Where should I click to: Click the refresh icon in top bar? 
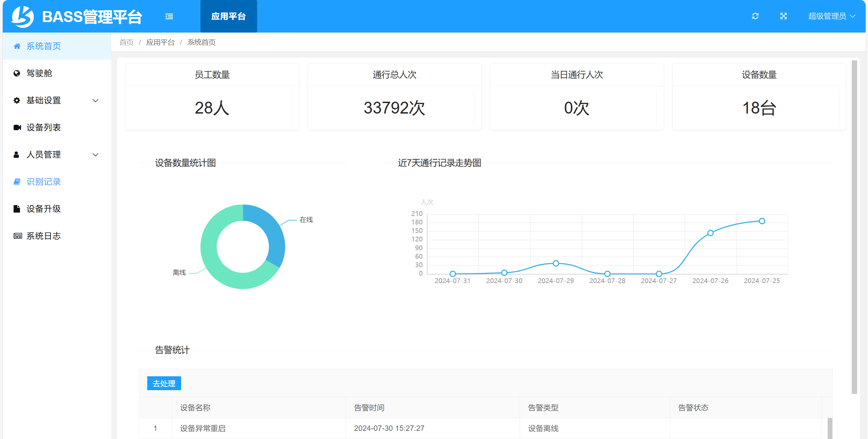[x=755, y=16]
